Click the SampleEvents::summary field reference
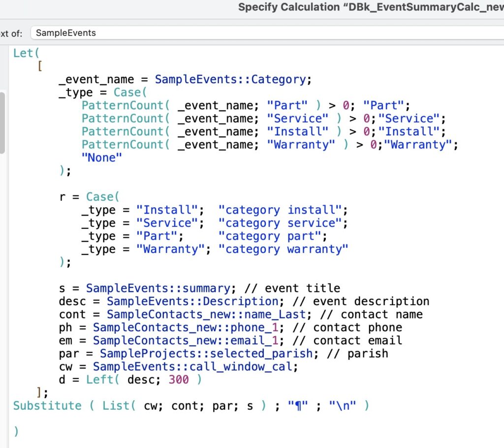This screenshot has height=448, width=504. (x=157, y=288)
